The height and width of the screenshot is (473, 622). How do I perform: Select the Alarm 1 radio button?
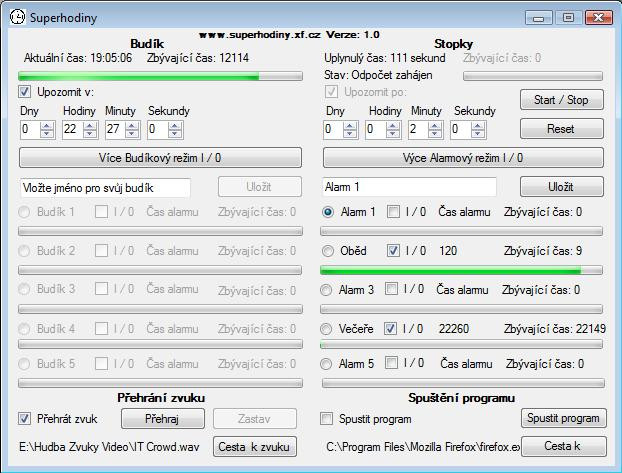point(328,212)
